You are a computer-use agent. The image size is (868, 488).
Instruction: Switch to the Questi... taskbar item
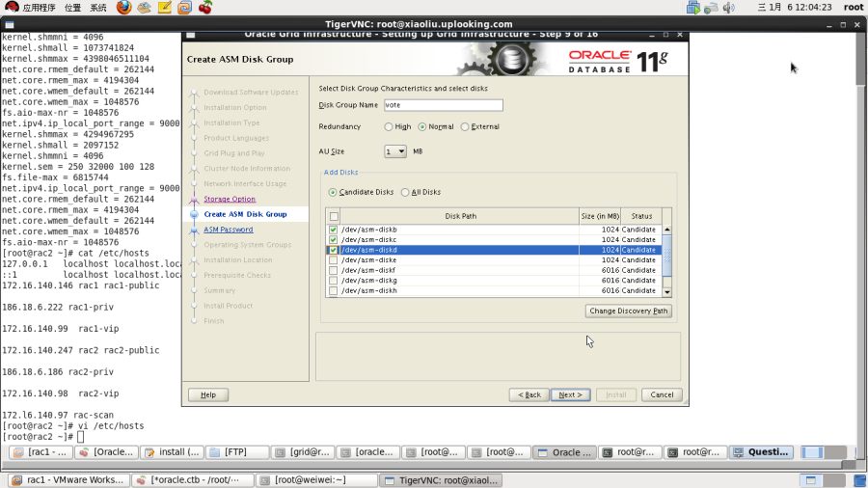pyautogui.click(x=761, y=452)
